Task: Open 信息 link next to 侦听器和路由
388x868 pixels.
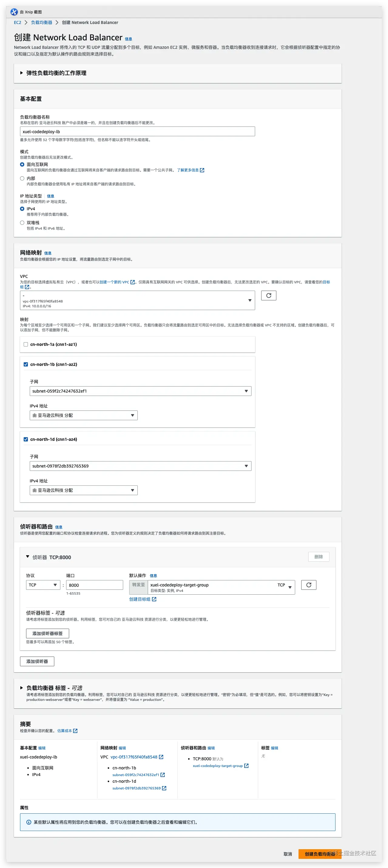Action: (x=59, y=527)
